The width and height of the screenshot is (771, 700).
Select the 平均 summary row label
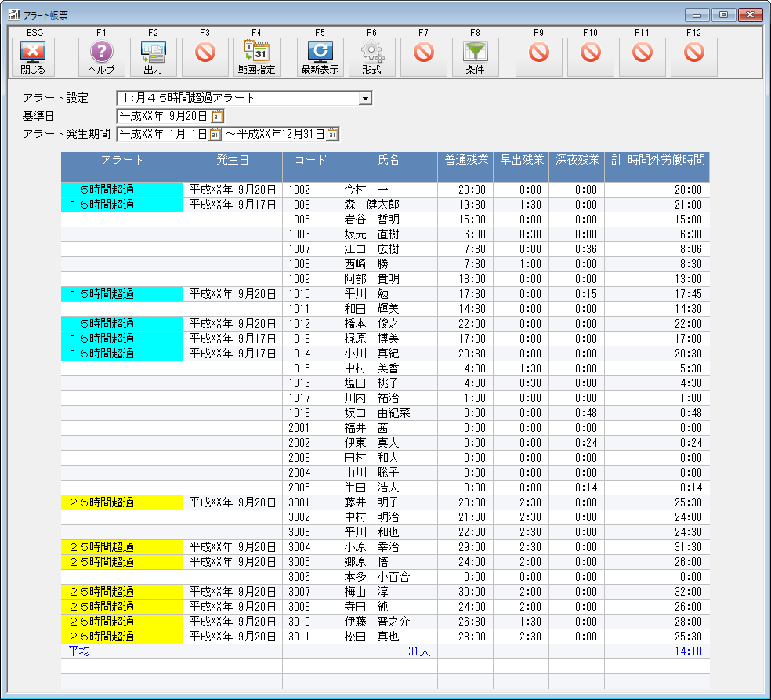78,651
